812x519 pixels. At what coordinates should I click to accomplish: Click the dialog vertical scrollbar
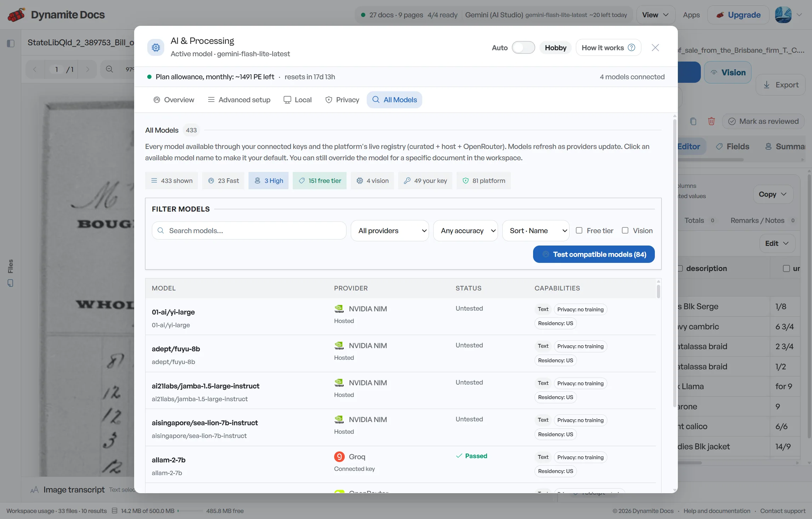[x=675, y=264]
